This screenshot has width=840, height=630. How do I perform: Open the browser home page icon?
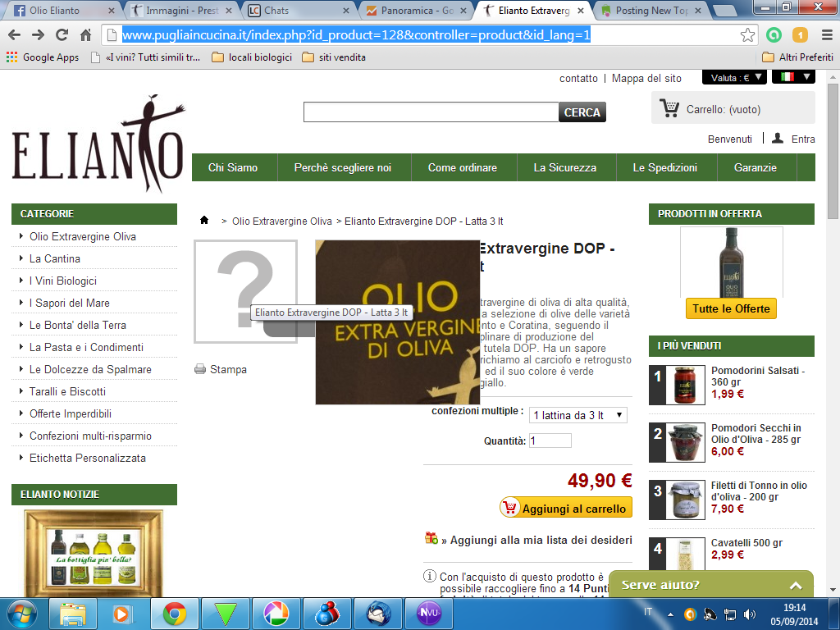(x=85, y=34)
